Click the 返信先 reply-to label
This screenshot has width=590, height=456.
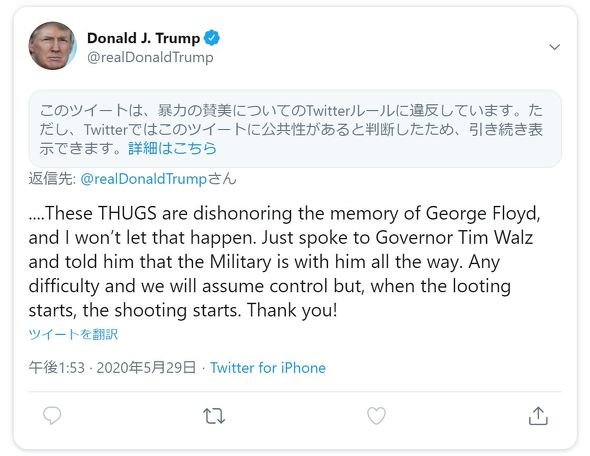[52, 179]
